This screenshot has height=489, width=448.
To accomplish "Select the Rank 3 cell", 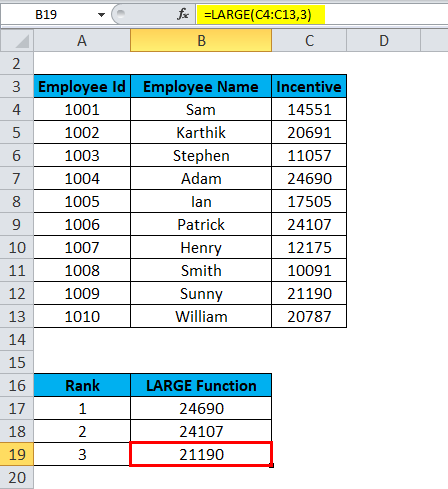I will [x=82, y=454].
